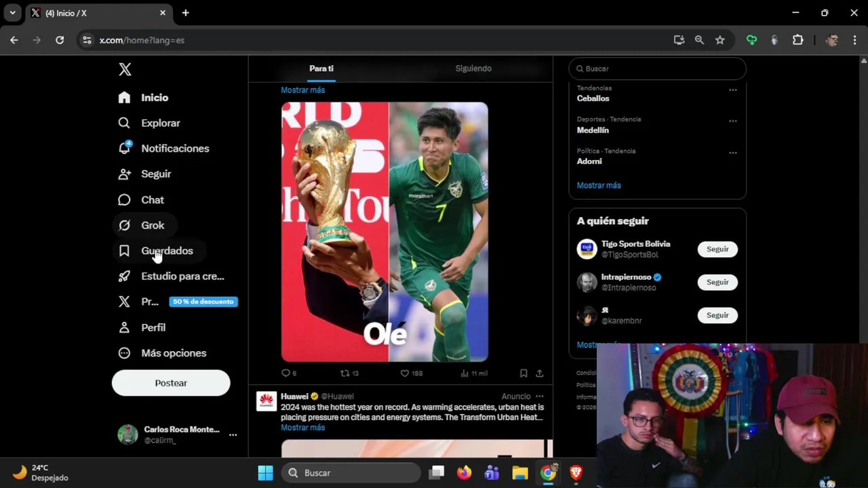Switch to Siguiendo tab

point(473,68)
